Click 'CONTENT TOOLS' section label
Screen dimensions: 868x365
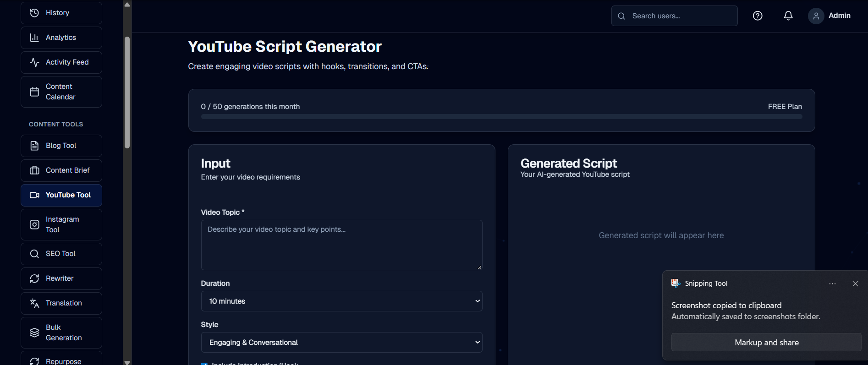click(x=56, y=124)
